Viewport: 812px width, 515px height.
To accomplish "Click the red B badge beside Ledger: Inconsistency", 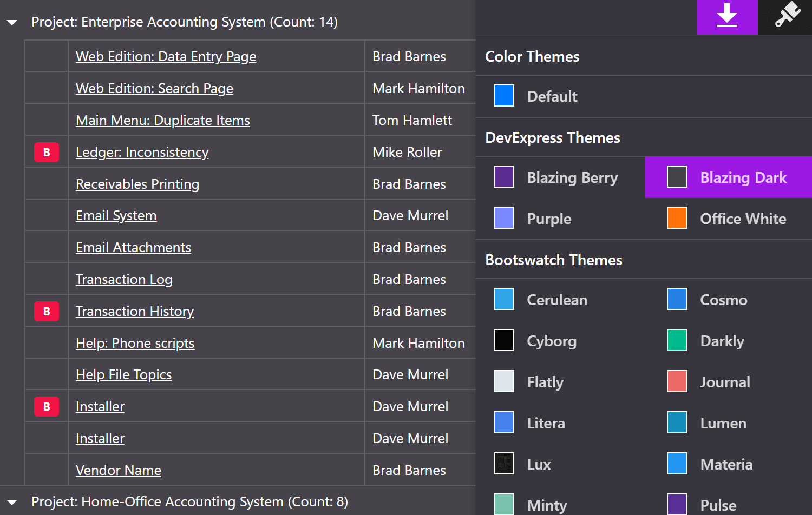I will (47, 153).
